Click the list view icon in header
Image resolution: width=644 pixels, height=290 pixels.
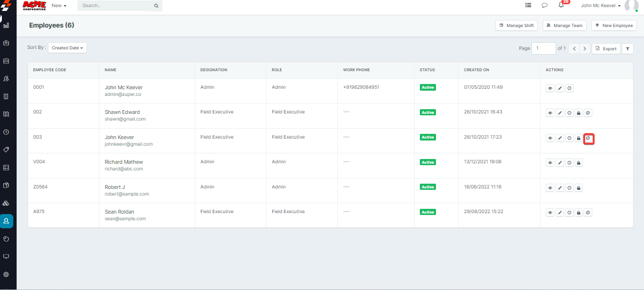tap(528, 6)
